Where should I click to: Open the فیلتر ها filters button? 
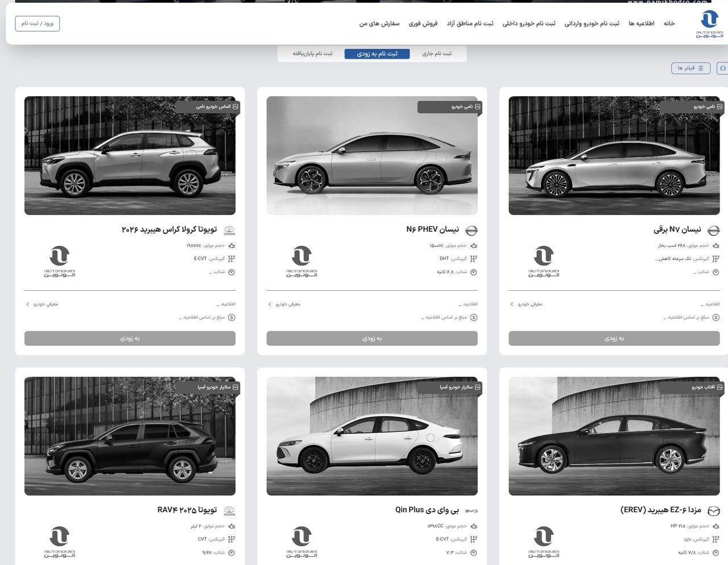690,68
